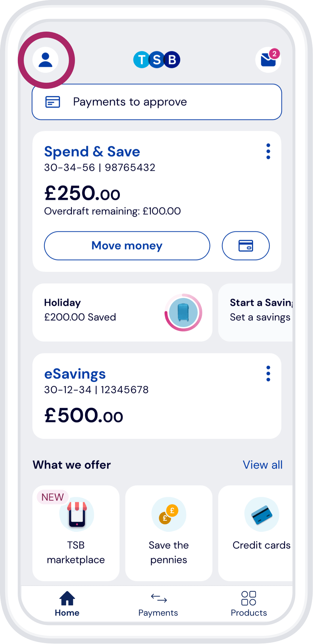
Task: Open the Holiday £200.00 Saved card
Action: coord(122,312)
